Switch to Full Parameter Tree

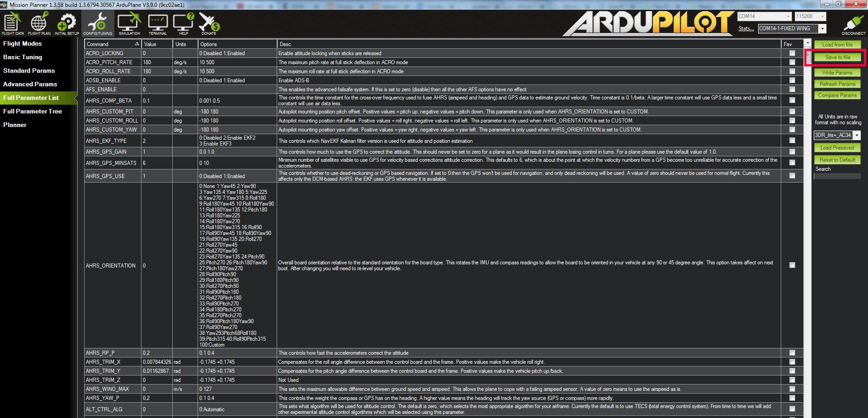[x=33, y=111]
